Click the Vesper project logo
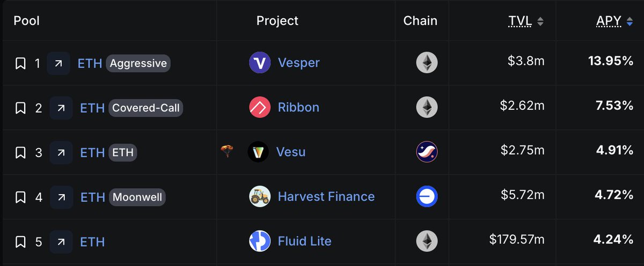644x266 pixels. coord(260,63)
